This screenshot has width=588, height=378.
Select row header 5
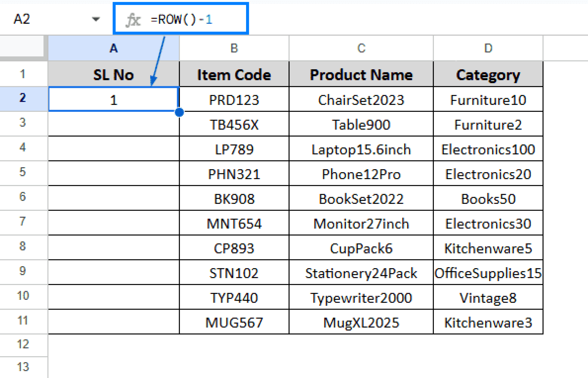tap(23, 174)
